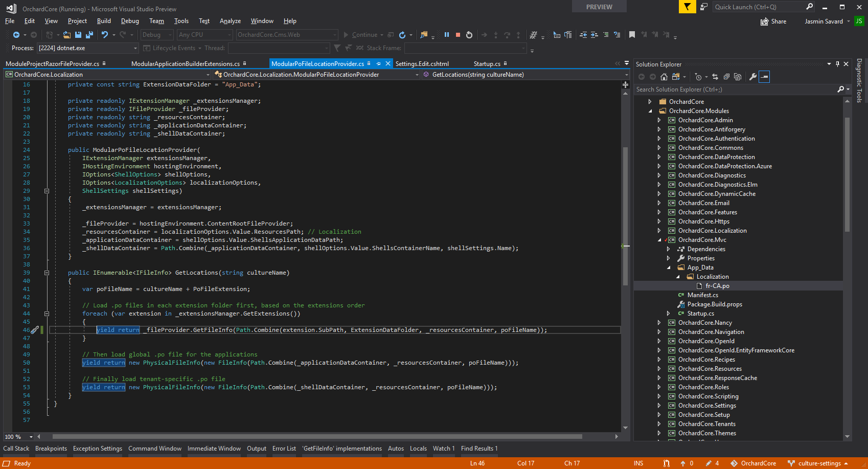Open the Watch 1 window
The image size is (868, 469).
click(443, 449)
